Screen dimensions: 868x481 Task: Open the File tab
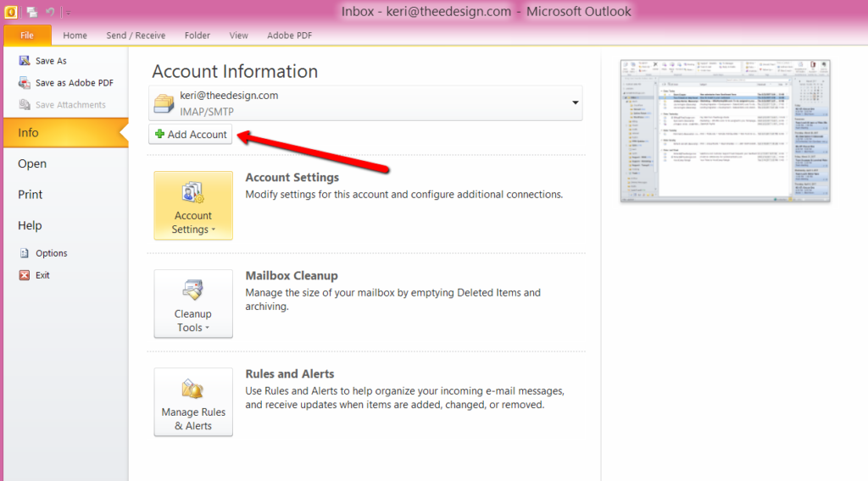pyautogui.click(x=27, y=36)
